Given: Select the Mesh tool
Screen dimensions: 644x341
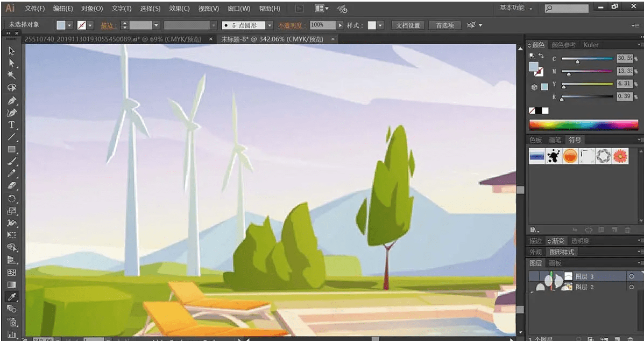Looking at the screenshot, I should 11,272.
